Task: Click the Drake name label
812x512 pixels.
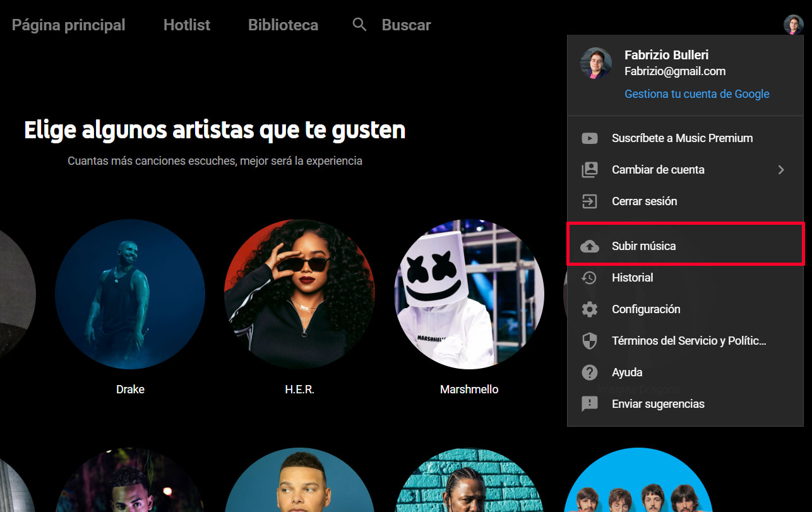Action: click(x=130, y=390)
